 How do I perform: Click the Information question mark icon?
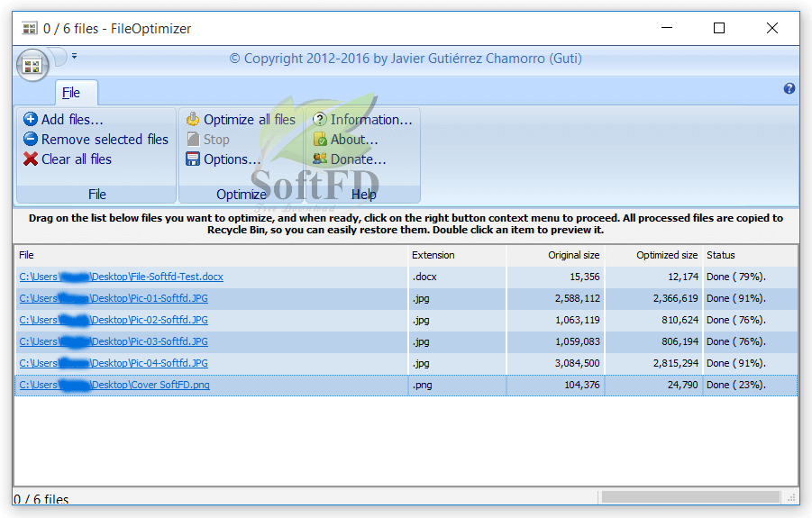(320, 119)
